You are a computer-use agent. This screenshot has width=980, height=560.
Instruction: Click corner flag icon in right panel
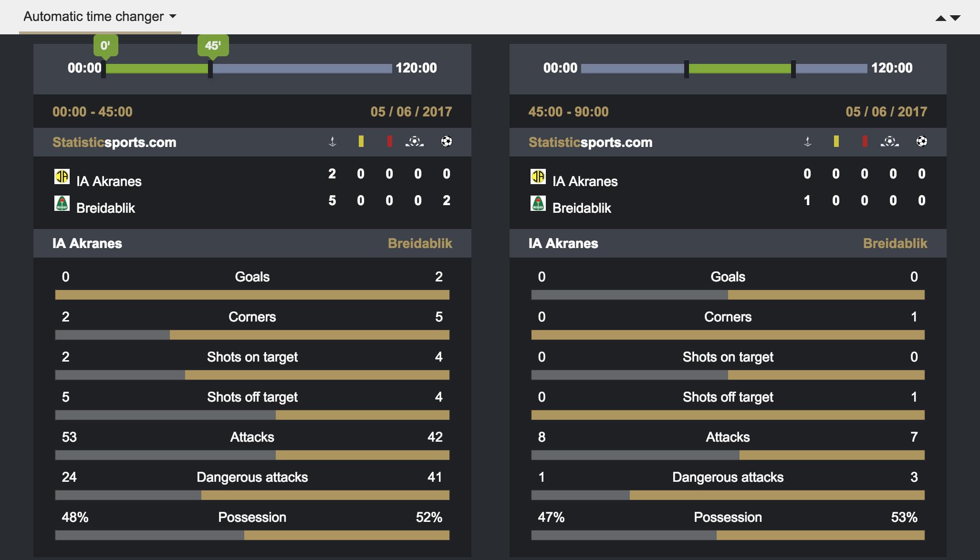808,142
